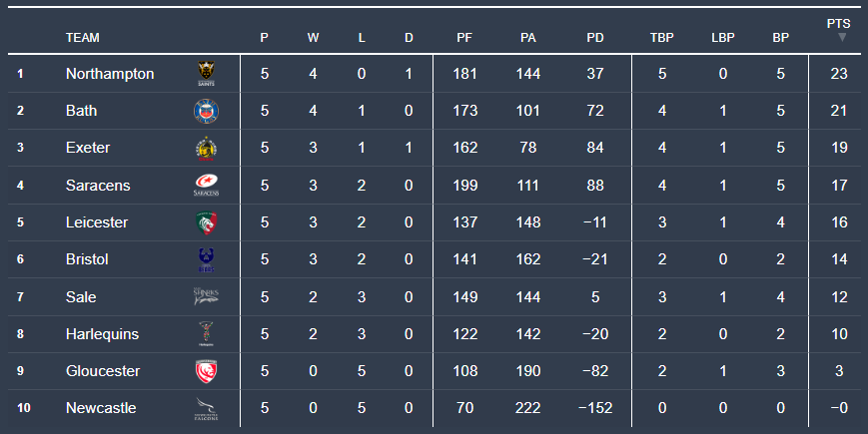Click Bath's 21 points value

tap(839, 111)
